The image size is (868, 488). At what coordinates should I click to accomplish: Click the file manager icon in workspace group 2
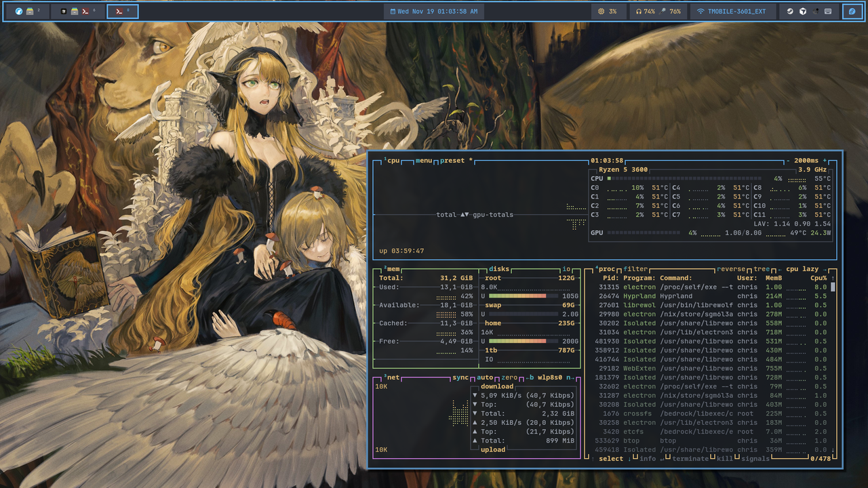click(31, 12)
